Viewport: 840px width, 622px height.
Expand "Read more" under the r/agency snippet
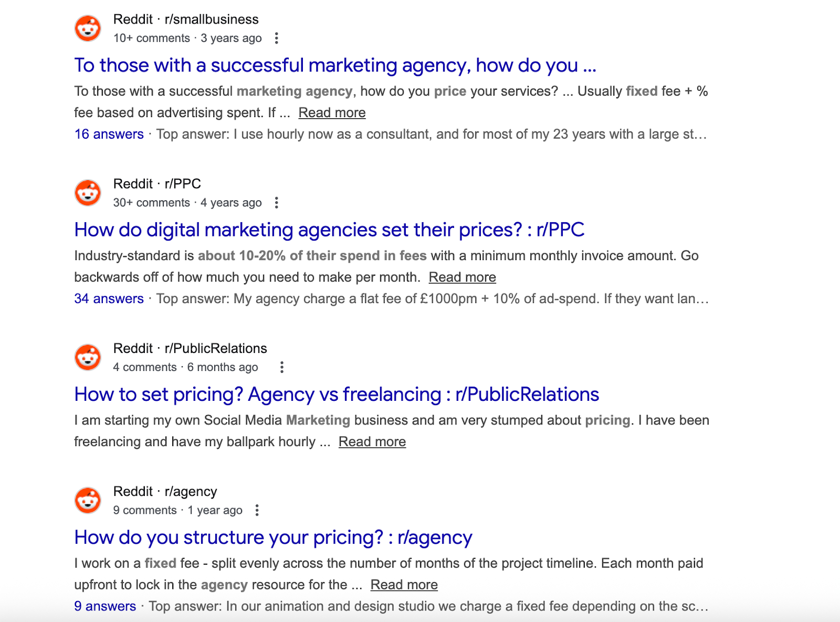pos(404,584)
